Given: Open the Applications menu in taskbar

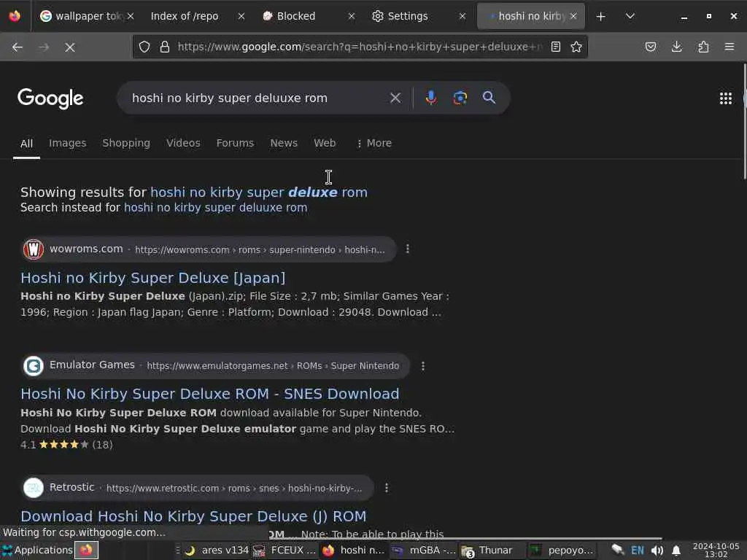Looking at the screenshot, I should (x=37, y=550).
